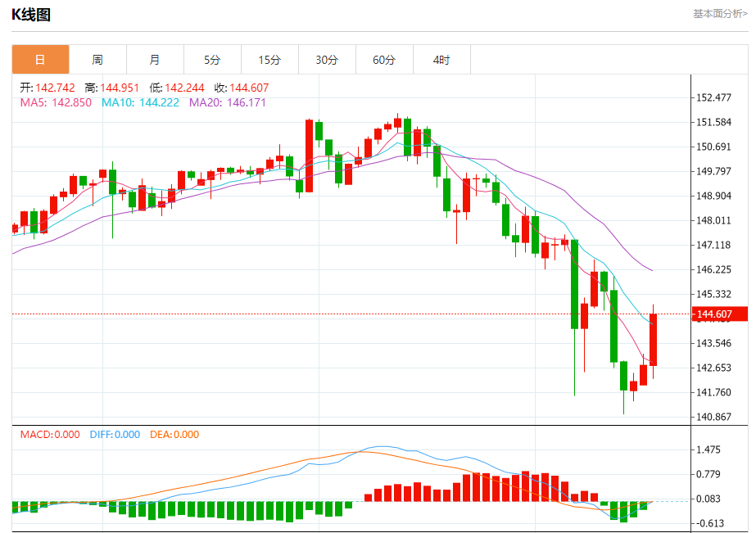Click the 148.011 price axis label
Viewport: 756px width, 533px height.
pyautogui.click(x=713, y=220)
